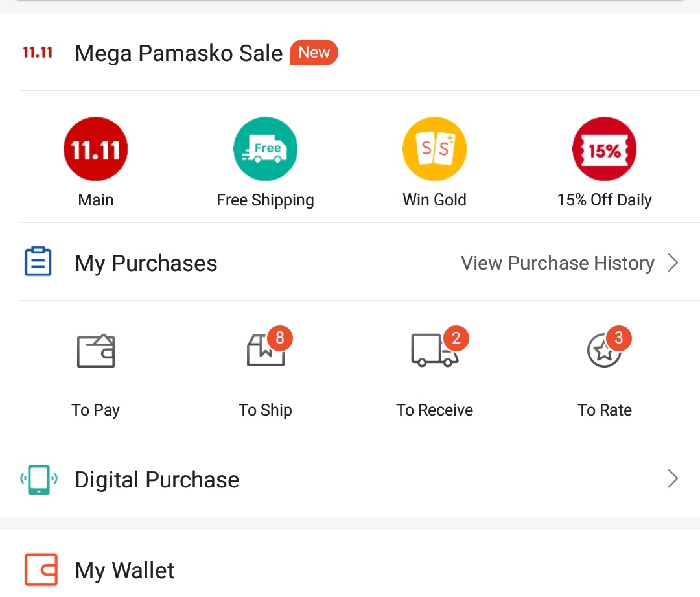Expand View Purchase History chevron
This screenshot has height=597, width=700.
[x=673, y=263]
